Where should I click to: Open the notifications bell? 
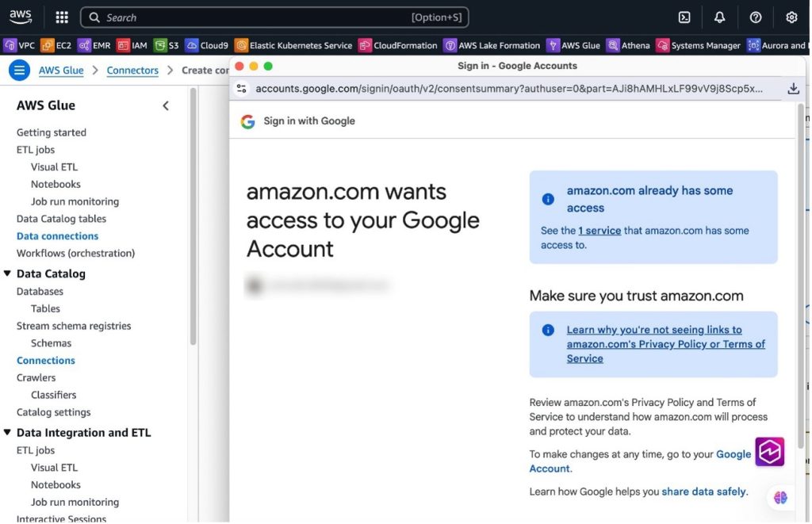[719, 17]
